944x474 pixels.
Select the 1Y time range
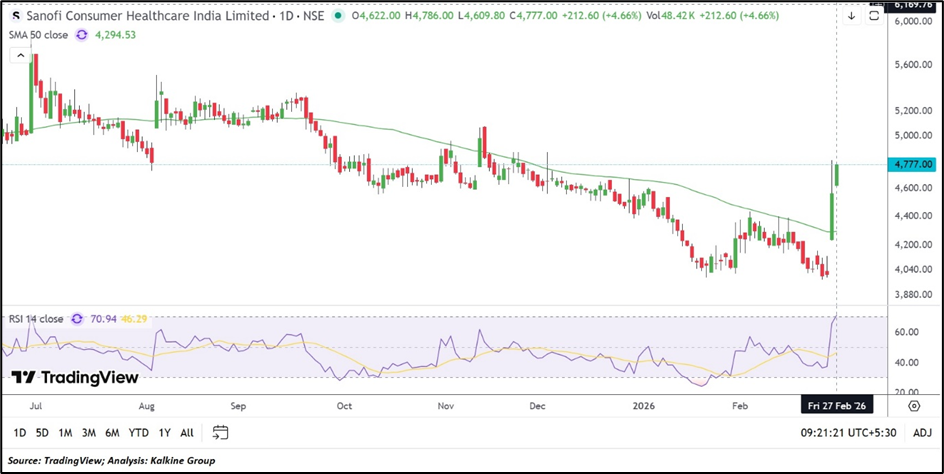(164, 433)
